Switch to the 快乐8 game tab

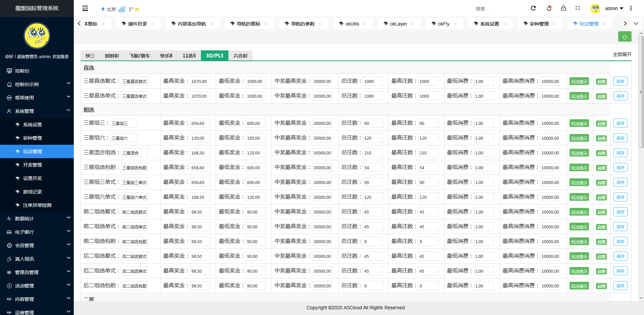(x=166, y=56)
